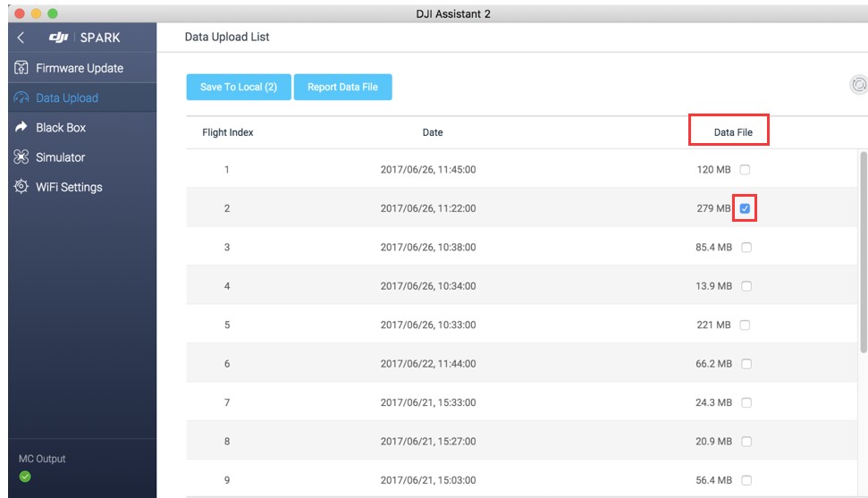Open Firmware Update section

tap(82, 68)
